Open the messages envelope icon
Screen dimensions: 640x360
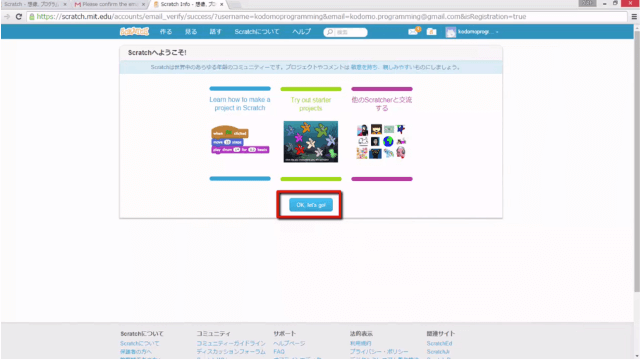click(413, 31)
